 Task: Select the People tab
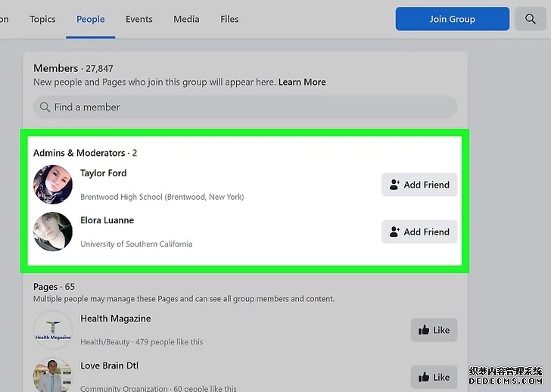click(91, 19)
